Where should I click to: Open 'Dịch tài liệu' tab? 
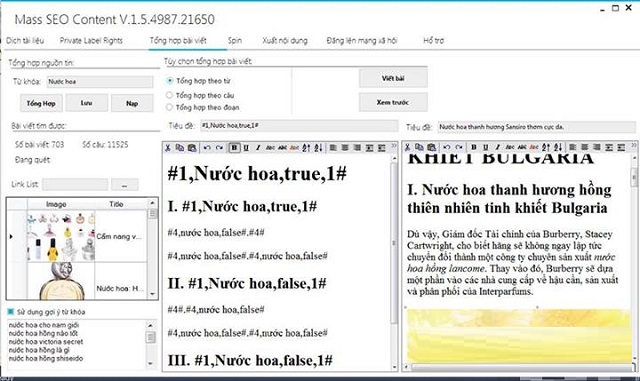click(25, 40)
